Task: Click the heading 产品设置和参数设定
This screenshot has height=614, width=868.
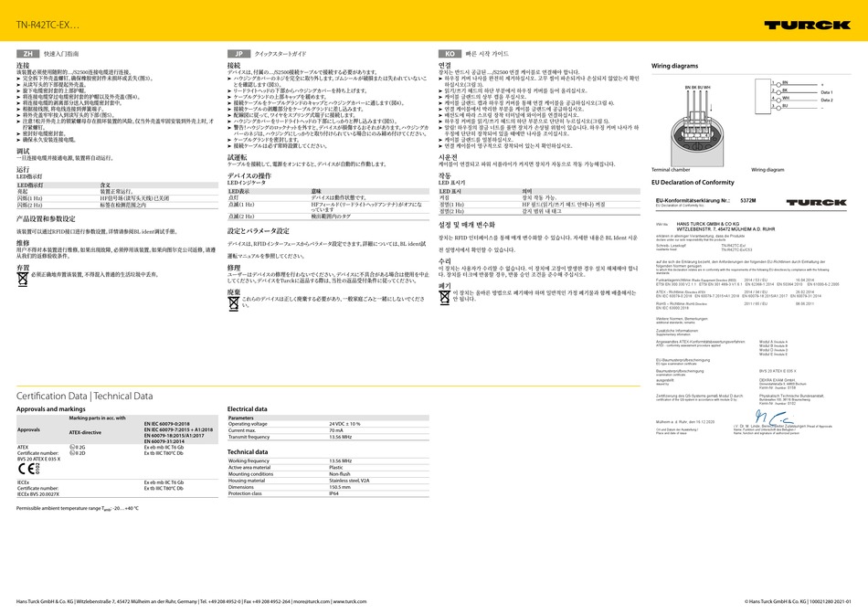Action: click(46, 218)
